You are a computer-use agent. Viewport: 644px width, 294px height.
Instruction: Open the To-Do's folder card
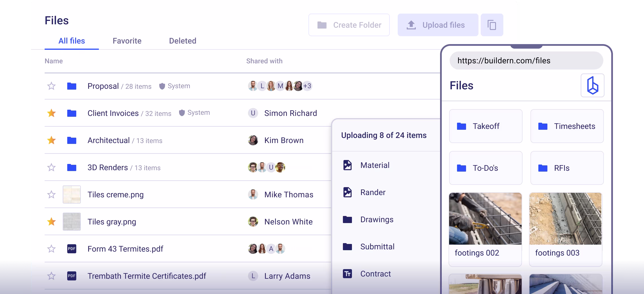(486, 168)
